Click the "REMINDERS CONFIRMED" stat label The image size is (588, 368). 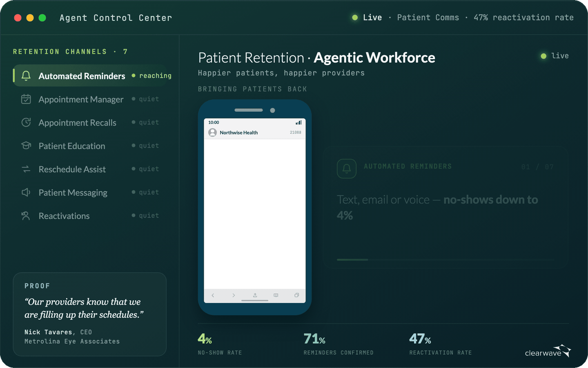(339, 352)
